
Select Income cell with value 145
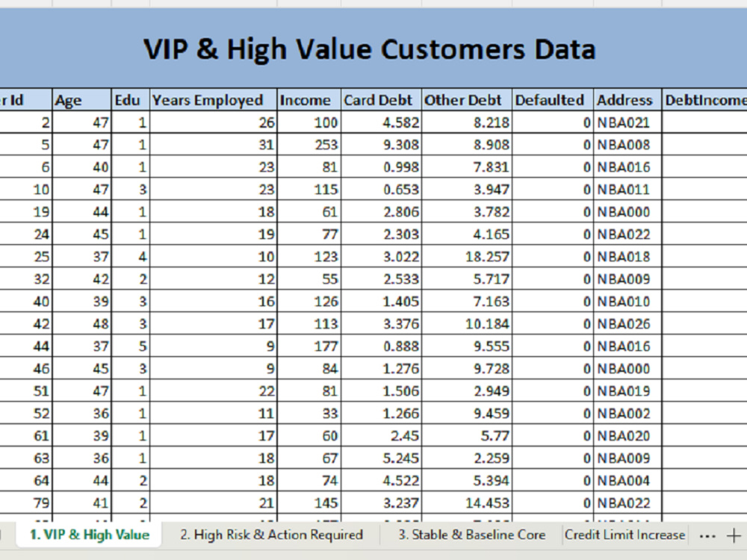tap(309, 503)
